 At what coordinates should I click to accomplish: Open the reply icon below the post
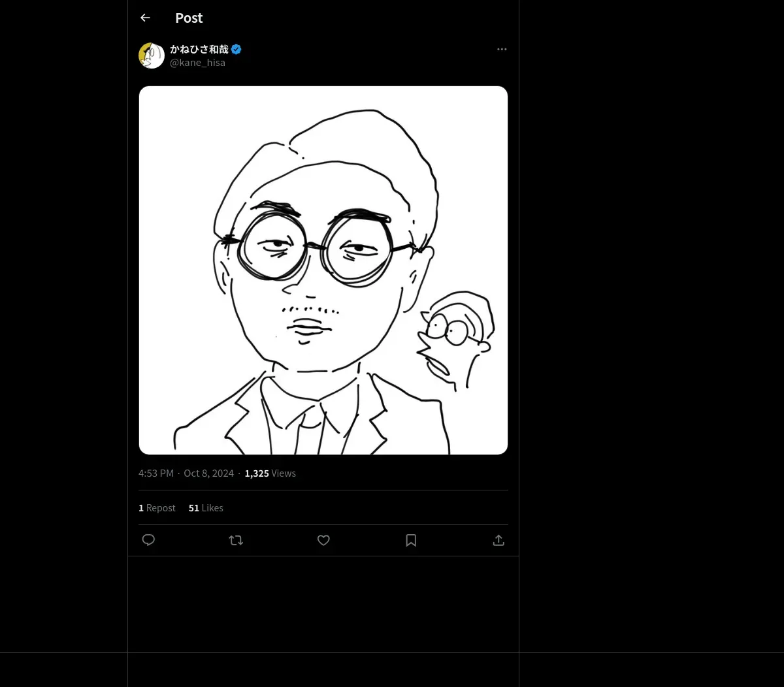click(148, 540)
